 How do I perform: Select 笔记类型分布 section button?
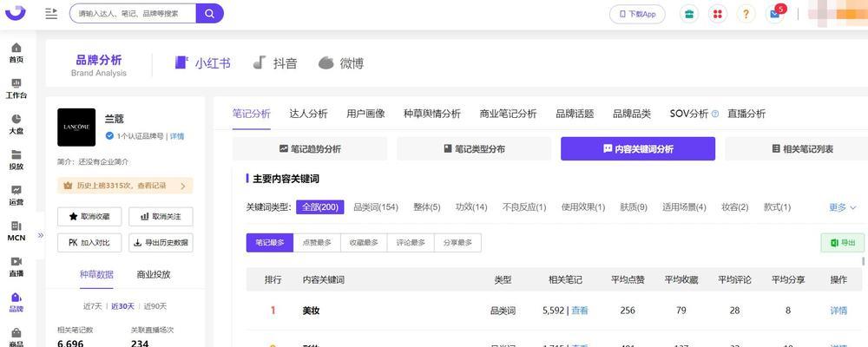(474, 149)
